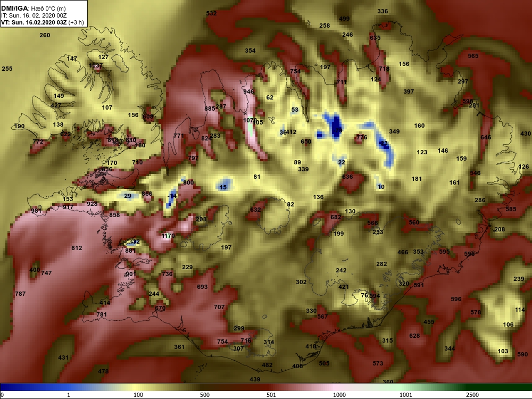
Task: Select the valid time line 'VT: Sun. 16.02.2020 03Z'
Action: [x=34, y=23]
